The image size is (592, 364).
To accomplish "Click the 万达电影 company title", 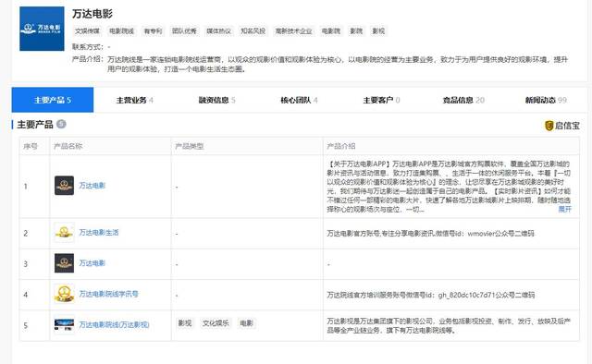I will pyautogui.click(x=92, y=14).
